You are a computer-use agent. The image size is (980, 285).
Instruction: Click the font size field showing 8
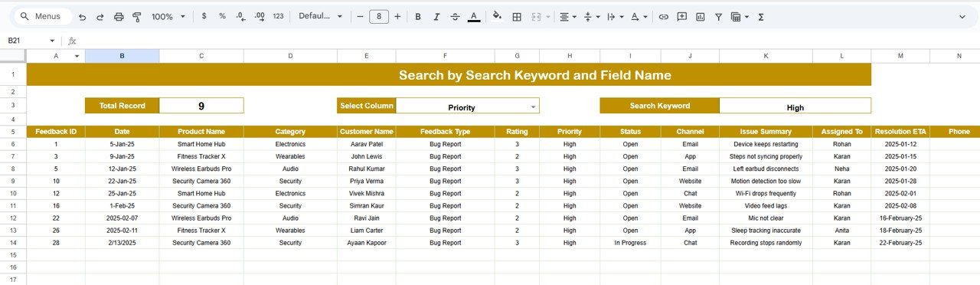click(x=378, y=16)
